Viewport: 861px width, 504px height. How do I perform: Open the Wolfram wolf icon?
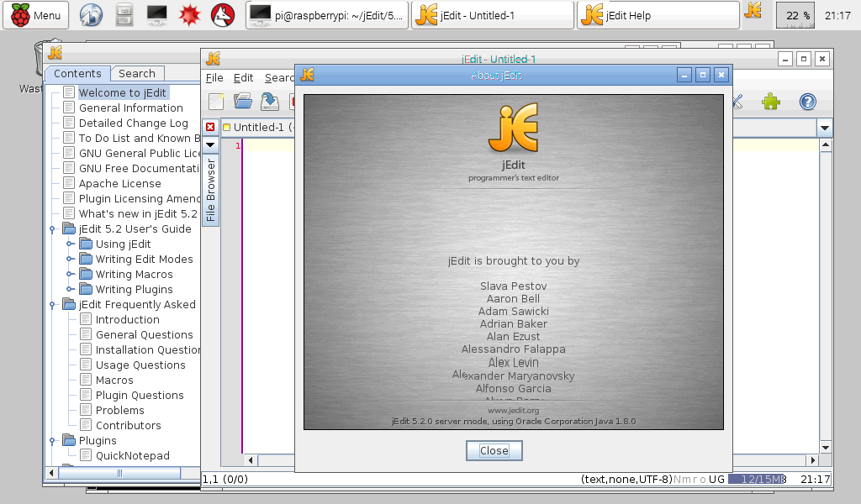coord(222,15)
